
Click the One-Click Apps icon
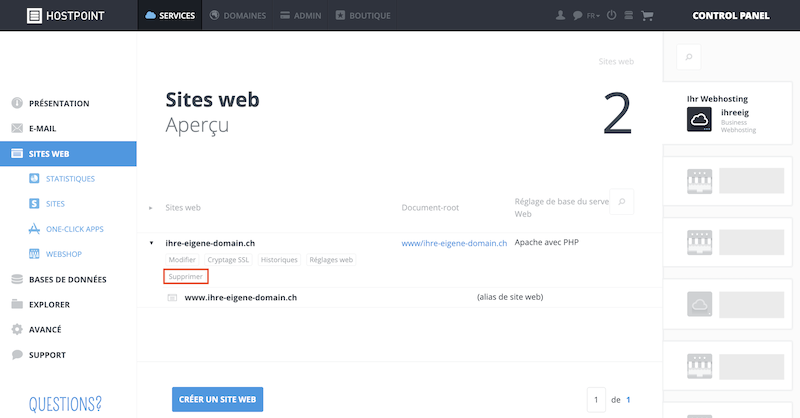click(34, 229)
